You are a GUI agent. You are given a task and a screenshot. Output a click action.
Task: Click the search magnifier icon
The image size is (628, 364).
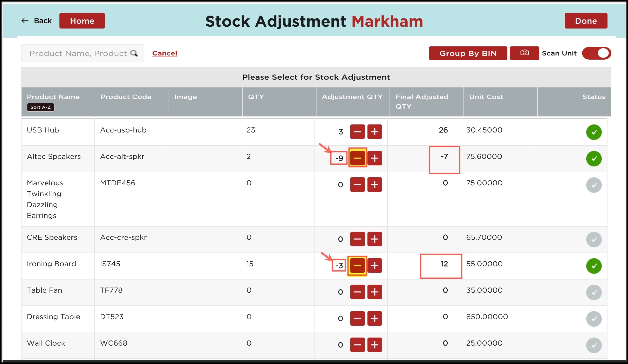click(134, 53)
